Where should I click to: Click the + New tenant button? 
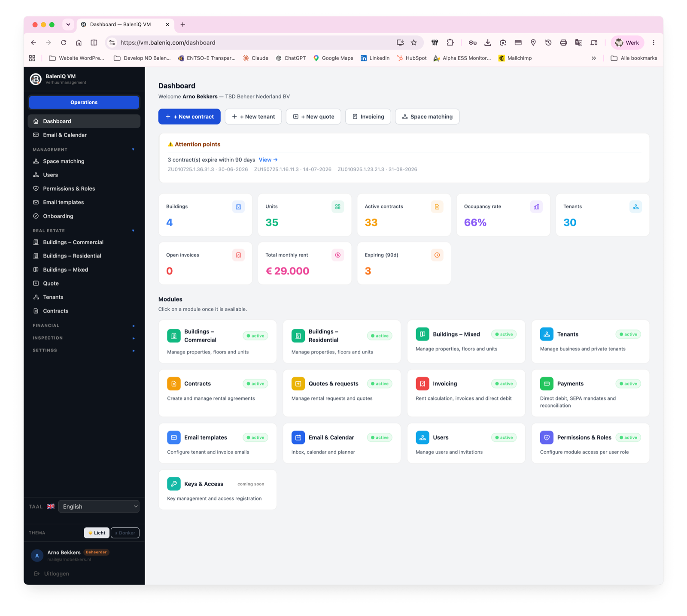click(253, 117)
